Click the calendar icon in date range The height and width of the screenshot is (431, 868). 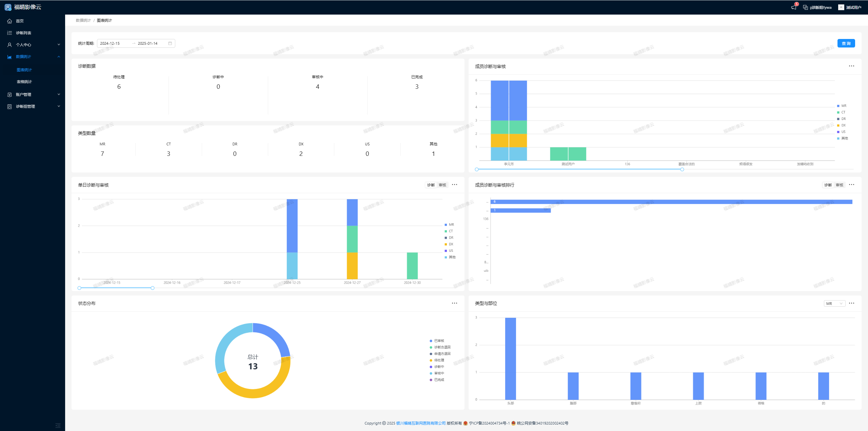[170, 43]
